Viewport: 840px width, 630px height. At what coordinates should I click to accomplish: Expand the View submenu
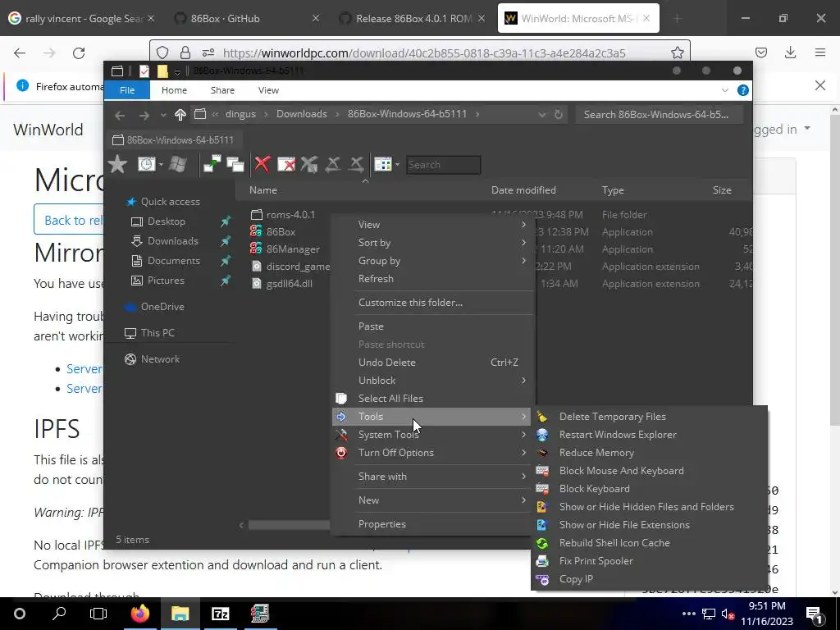tap(431, 225)
